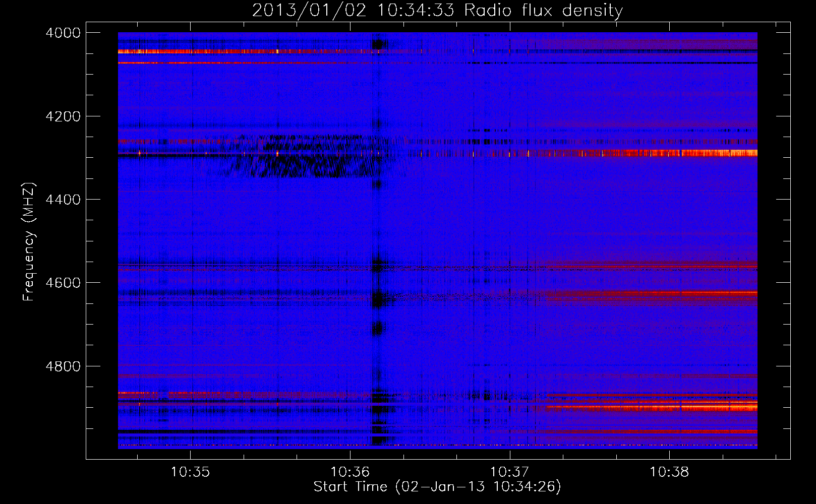Click the 'Frequency (MHZ)' axis label
816x504 pixels.
(29, 242)
